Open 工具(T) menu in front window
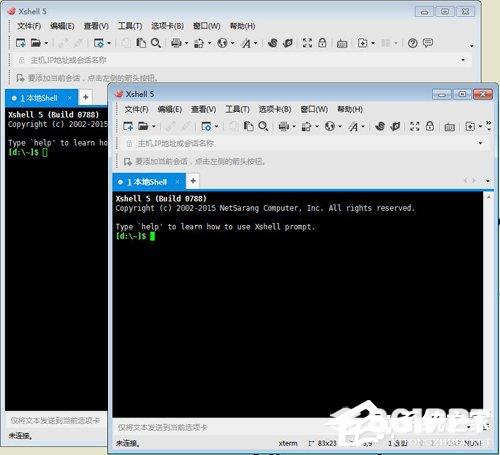Screen dimensions: 500x455 (x=237, y=109)
